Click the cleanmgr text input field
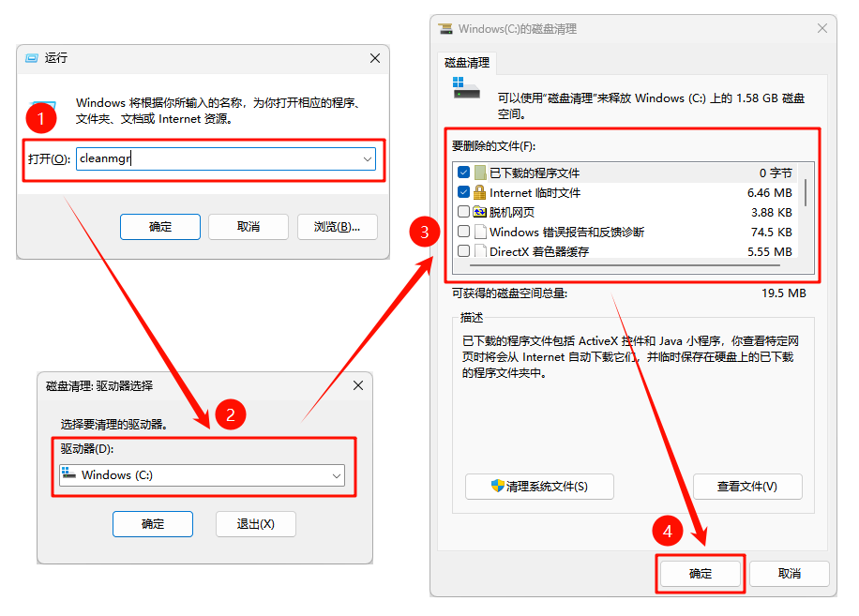Image resolution: width=859 pixels, height=616 pixels. coord(216,159)
